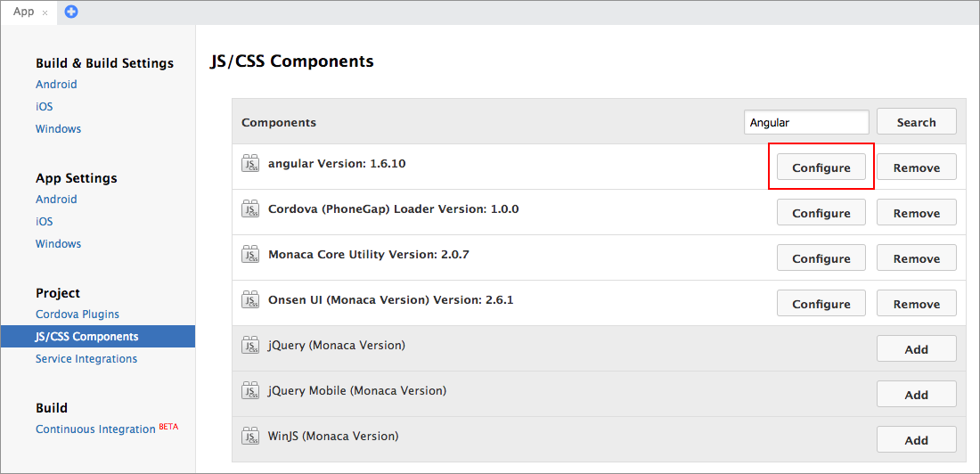Image resolution: width=980 pixels, height=474 pixels.
Task: Click the jQuery (Monaca Version) component icon
Action: (x=249, y=345)
